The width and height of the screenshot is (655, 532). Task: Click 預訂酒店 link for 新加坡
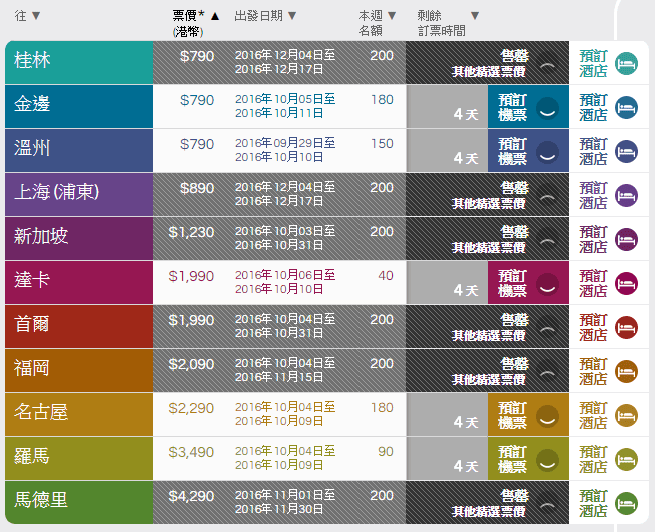point(593,239)
